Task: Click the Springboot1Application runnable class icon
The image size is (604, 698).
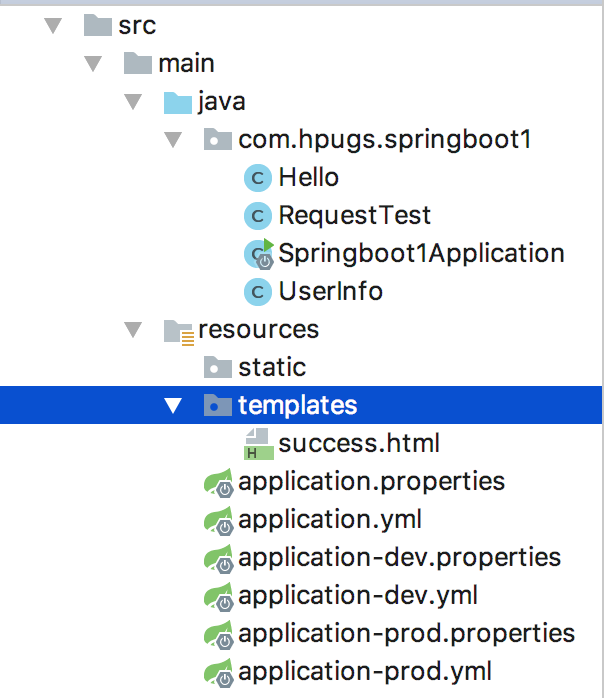Action: tap(259, 254)
